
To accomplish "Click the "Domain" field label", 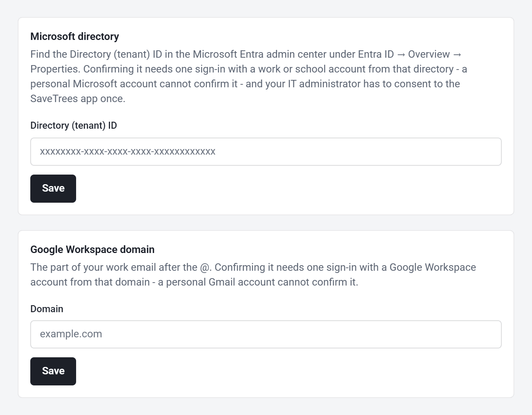I will pyautogui.click(x=47, y=309).
